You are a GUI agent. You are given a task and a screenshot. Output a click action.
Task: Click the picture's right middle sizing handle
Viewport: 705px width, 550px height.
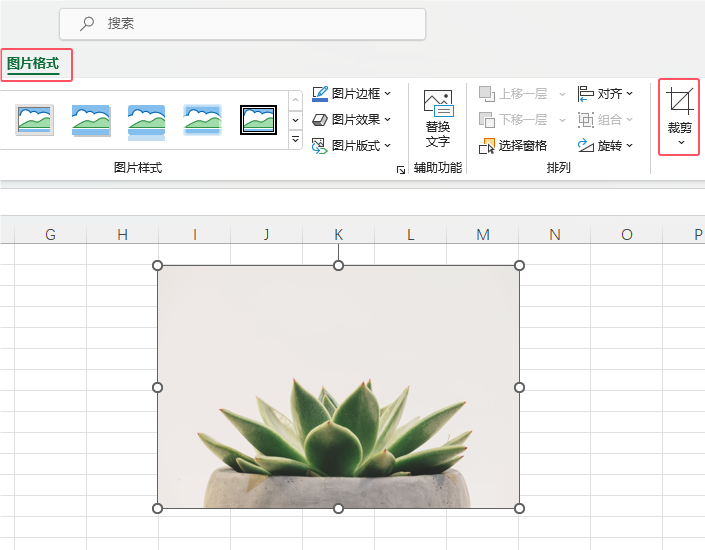519,387
